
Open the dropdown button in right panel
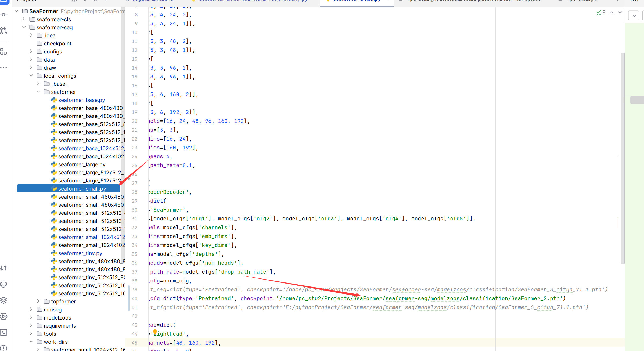tap(634, 16)
